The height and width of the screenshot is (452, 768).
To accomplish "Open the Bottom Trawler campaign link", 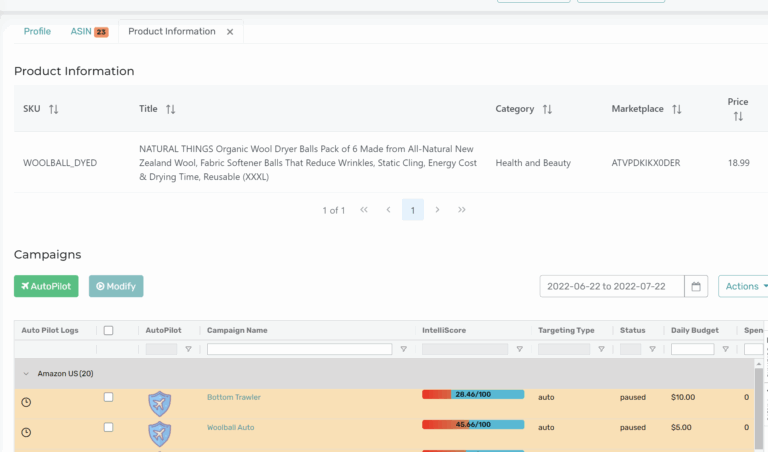I will pyautogui.click(x=234, y=397).
